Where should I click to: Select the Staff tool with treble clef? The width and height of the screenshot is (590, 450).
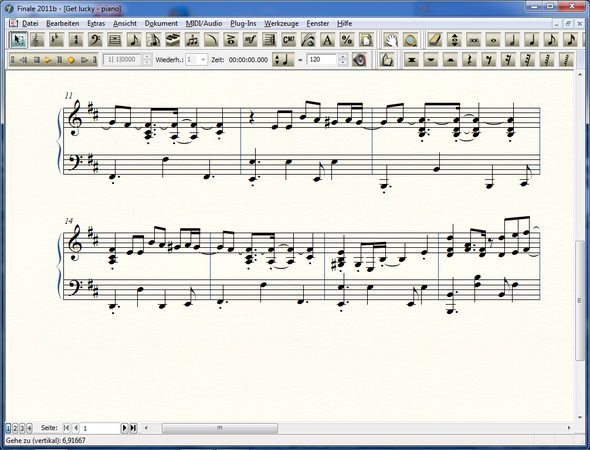[x=37, y=40]
